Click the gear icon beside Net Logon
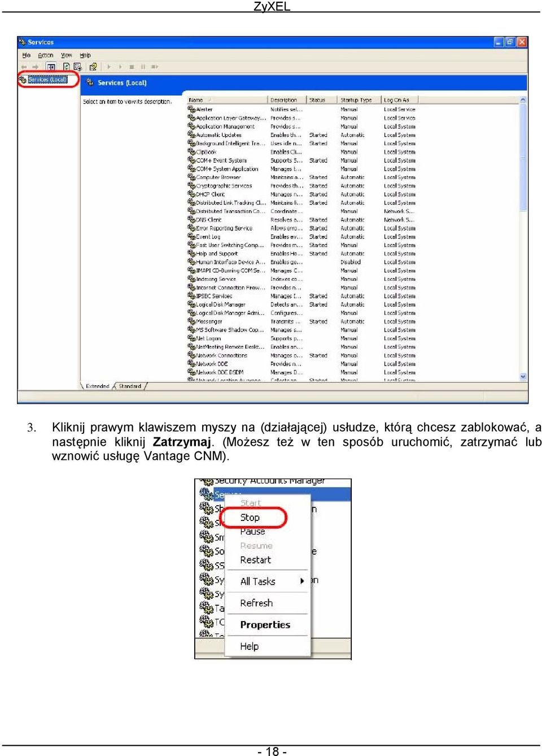This screenshot has height=756, width=542. pos(191,338)
